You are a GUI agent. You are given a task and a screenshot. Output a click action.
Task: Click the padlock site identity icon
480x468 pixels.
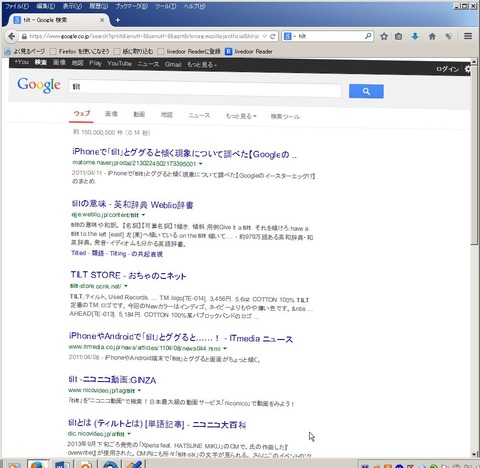24,36
